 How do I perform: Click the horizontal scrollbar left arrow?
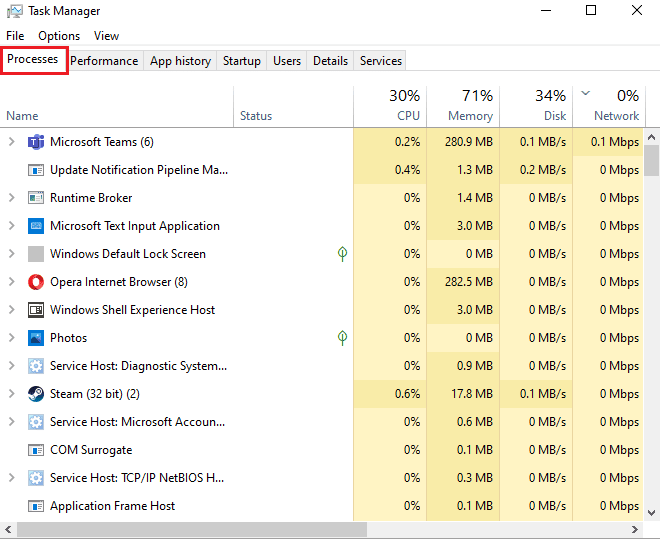[8, 529]
